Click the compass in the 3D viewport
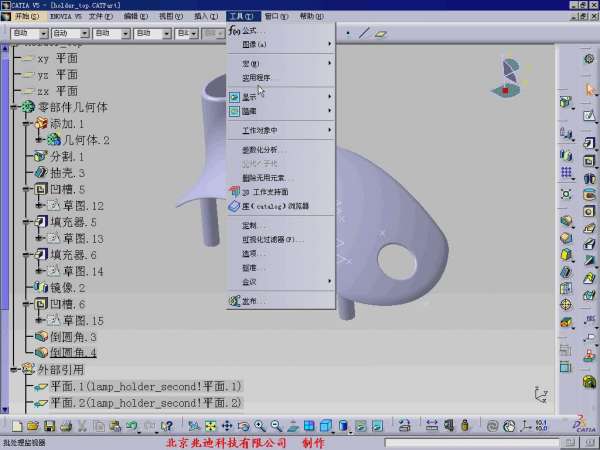600x450 pixels. pos(507,78)
